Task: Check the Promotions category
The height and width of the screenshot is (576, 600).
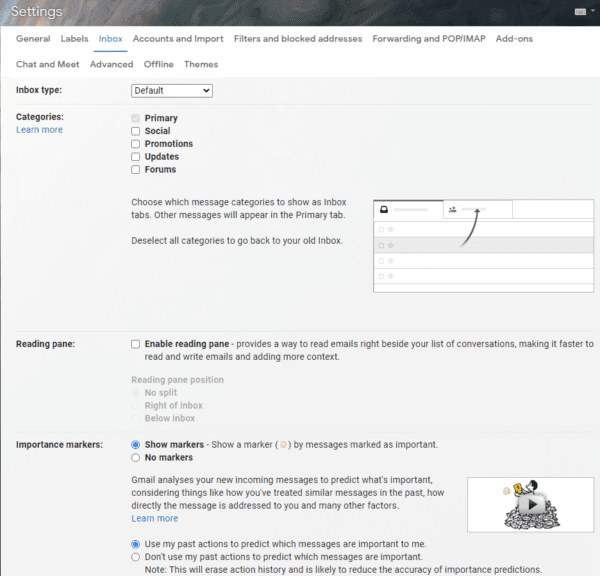Action: pyautogui.click(x=136, y=144)
